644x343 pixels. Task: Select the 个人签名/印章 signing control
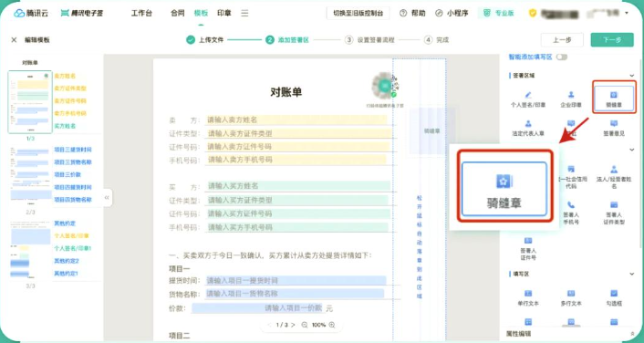pos(528,99)
